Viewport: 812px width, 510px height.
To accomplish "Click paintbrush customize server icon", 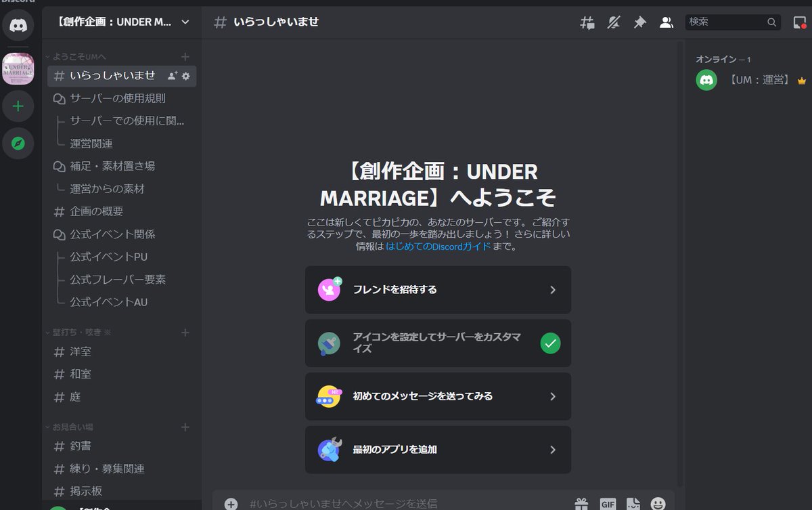I will [329, 343].
